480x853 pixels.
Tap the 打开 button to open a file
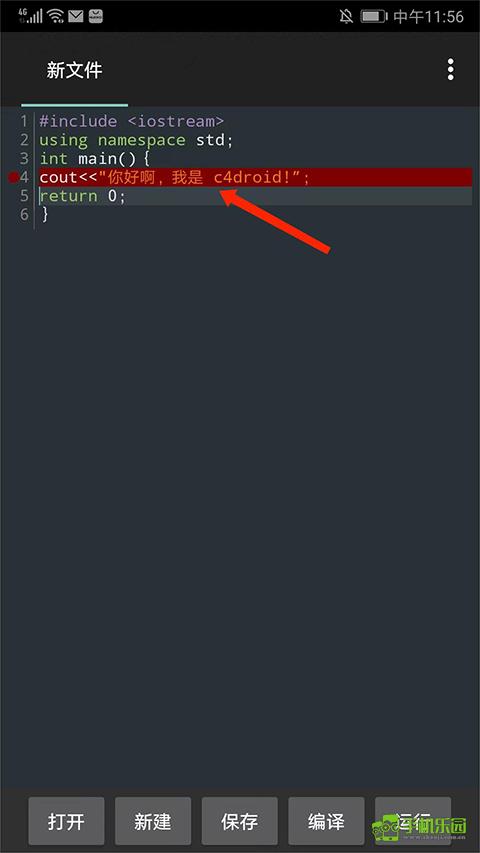click(66, 821)
